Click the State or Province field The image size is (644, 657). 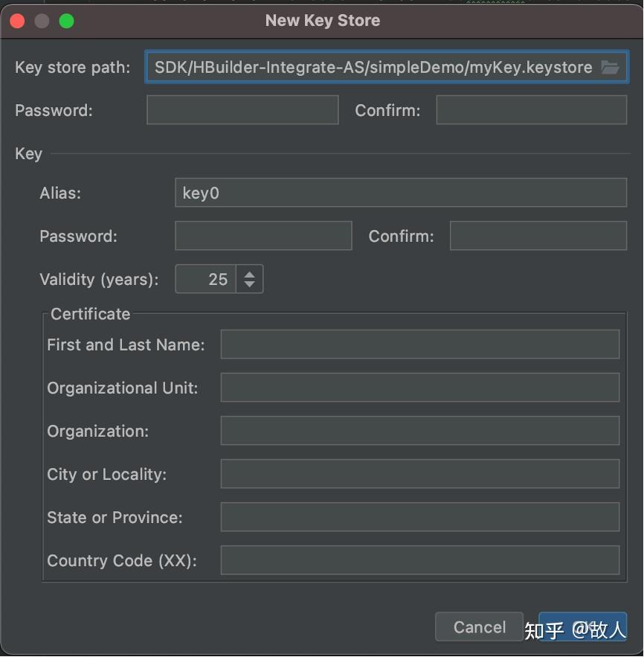tap(419, 517)
